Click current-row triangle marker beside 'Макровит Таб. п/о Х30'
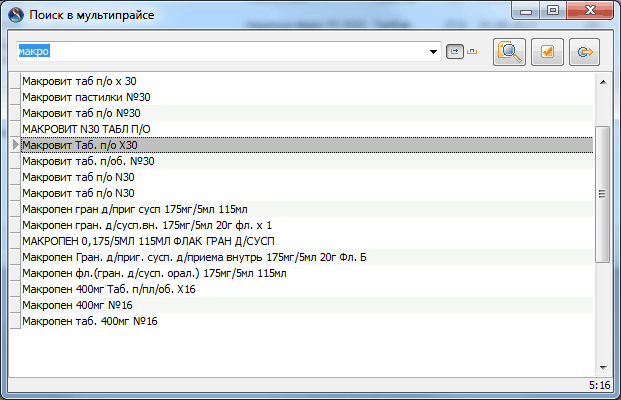The image size is (621, 400). coord(15,145)
